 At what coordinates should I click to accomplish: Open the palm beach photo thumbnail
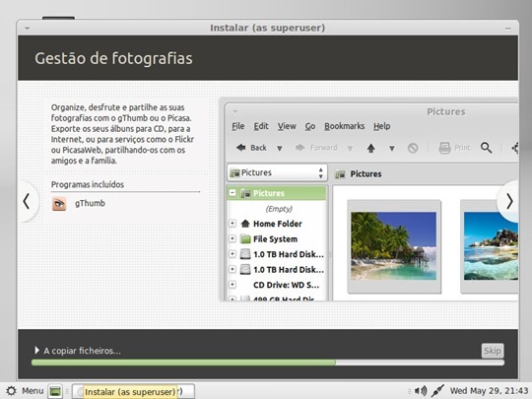(393, 246)
